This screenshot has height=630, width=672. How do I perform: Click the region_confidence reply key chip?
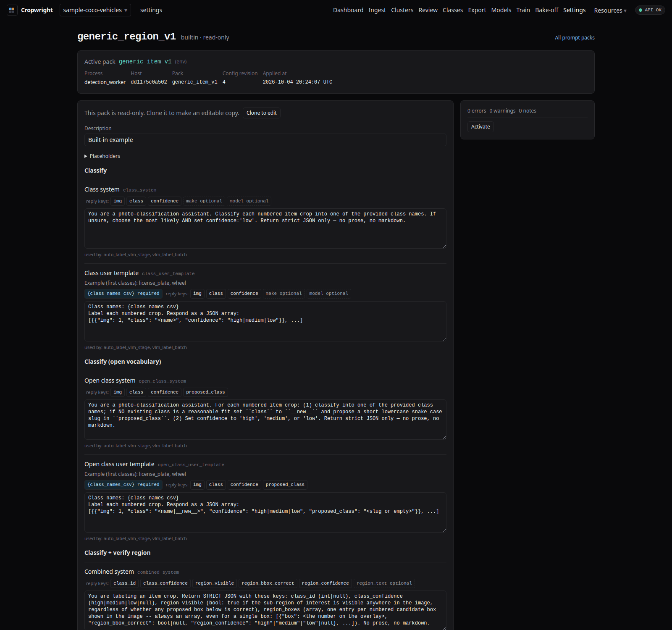coord(325,583)
